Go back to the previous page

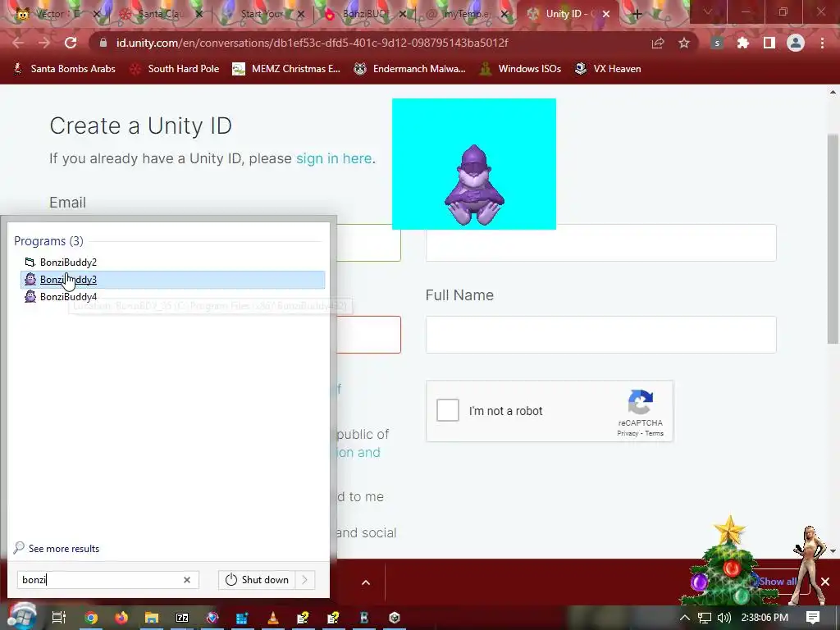pos(18,43)
